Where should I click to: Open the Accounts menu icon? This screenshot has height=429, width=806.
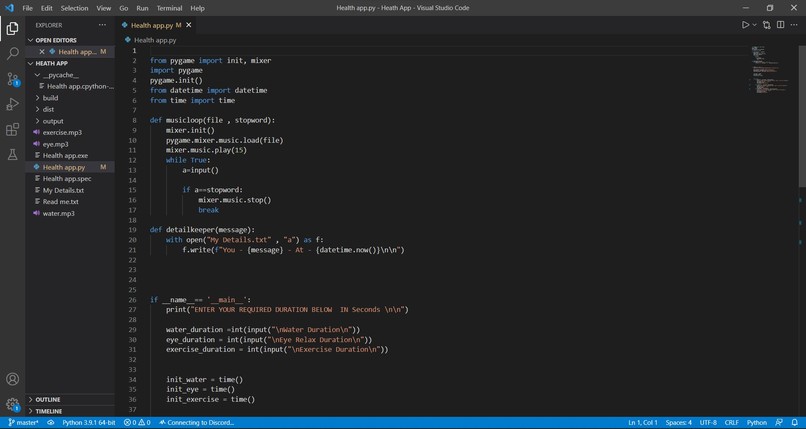(x=12, y=379)
